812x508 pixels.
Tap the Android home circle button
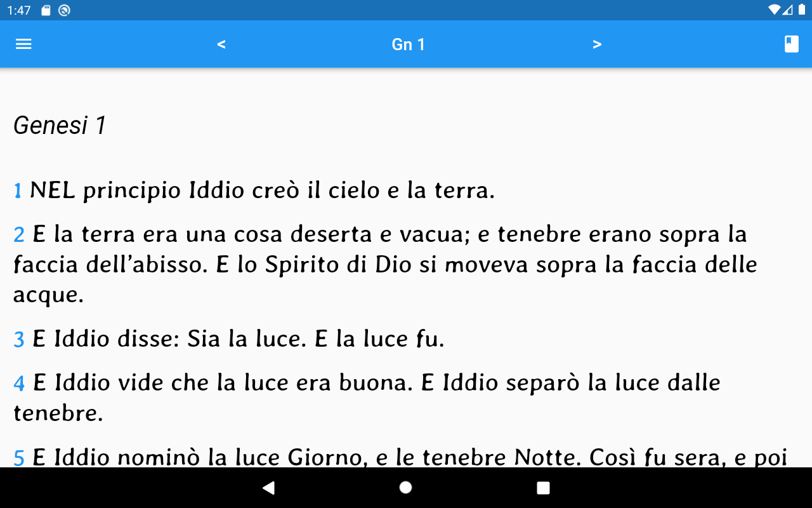[x=406, y=488]
